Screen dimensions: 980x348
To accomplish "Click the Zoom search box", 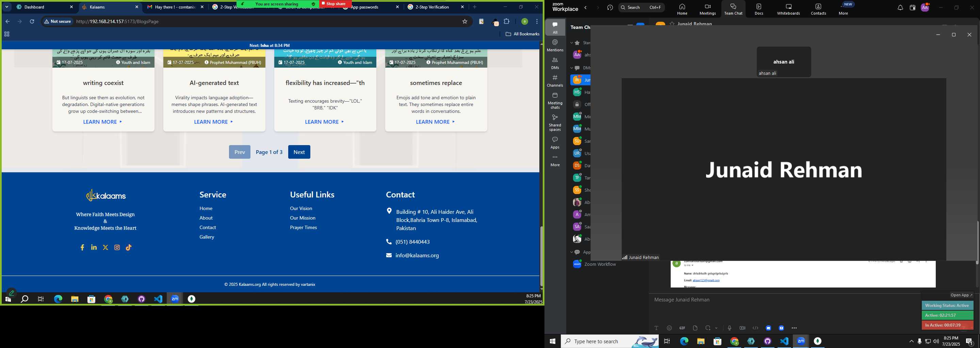I will 641,7.
